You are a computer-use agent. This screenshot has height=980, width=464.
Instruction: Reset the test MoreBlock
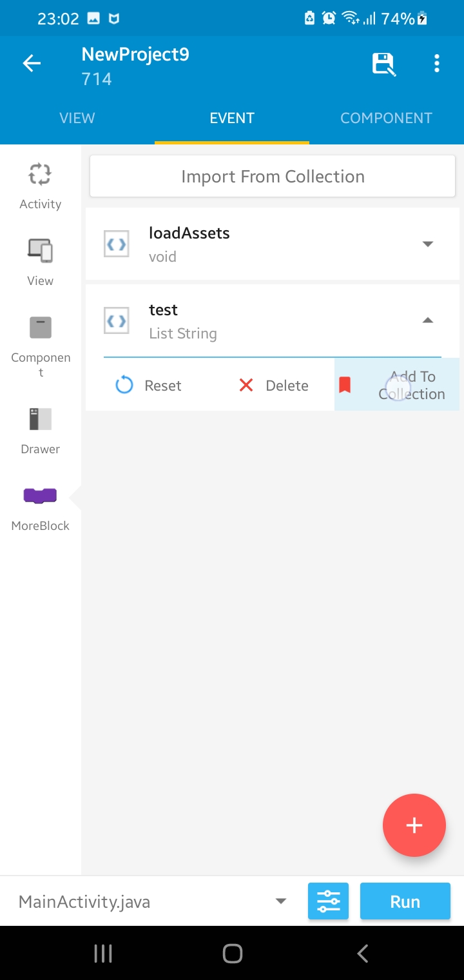[x=149, y=385]
